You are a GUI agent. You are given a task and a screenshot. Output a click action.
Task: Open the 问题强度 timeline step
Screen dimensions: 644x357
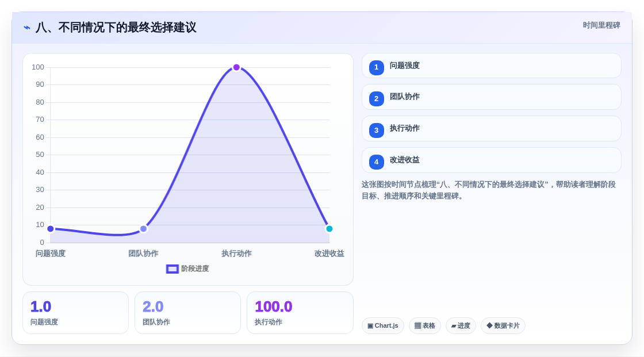491,66
